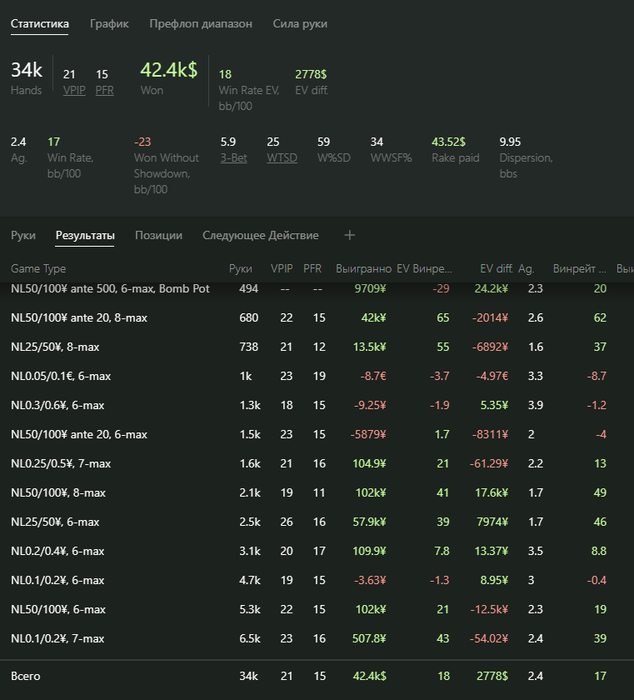The width and height of the screenshot is (634, 700).
Task: Select row NL0.1/0.2¥, 6-max
Action: point(317,580)
